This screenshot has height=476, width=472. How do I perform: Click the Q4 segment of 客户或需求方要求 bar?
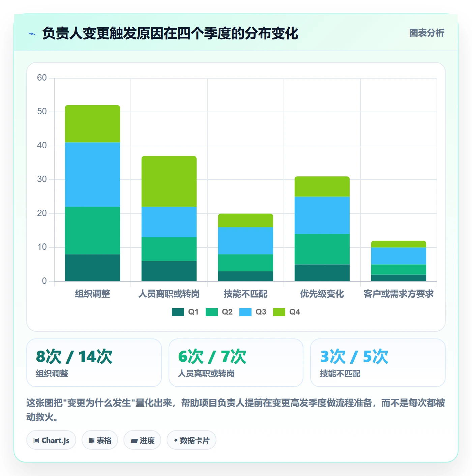pos(399,244)
